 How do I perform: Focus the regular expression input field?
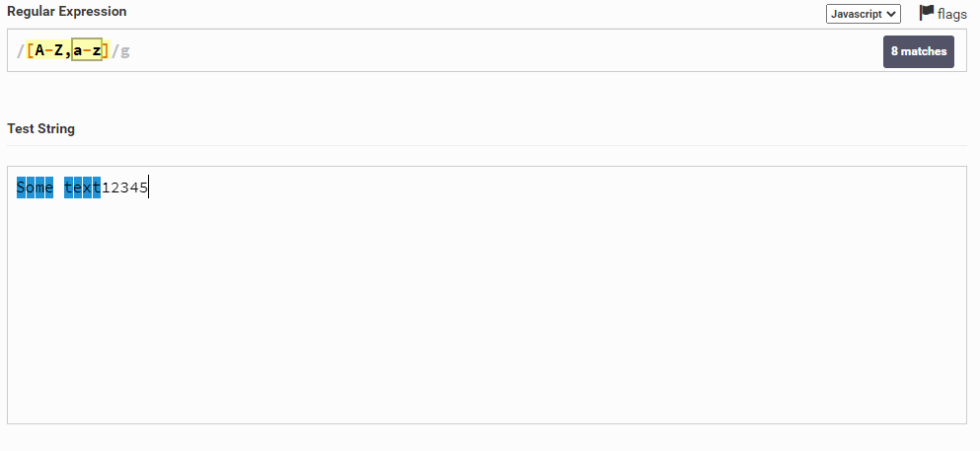click(493, 51)
